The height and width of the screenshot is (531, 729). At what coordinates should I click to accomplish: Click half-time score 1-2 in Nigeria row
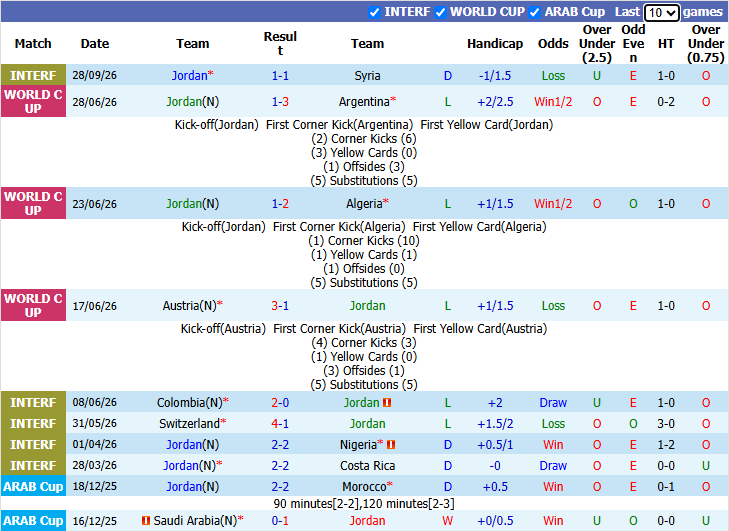click(666, 445)
